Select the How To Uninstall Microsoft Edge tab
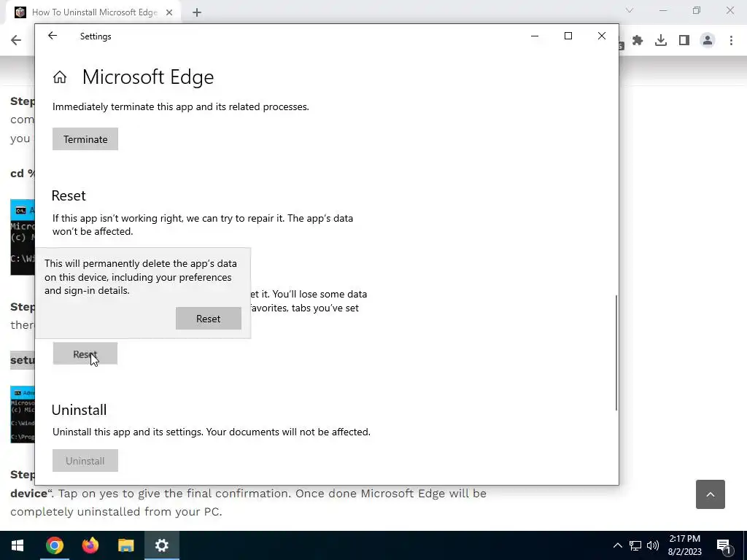Screen dimensions: 747x560 coord(94,12)
